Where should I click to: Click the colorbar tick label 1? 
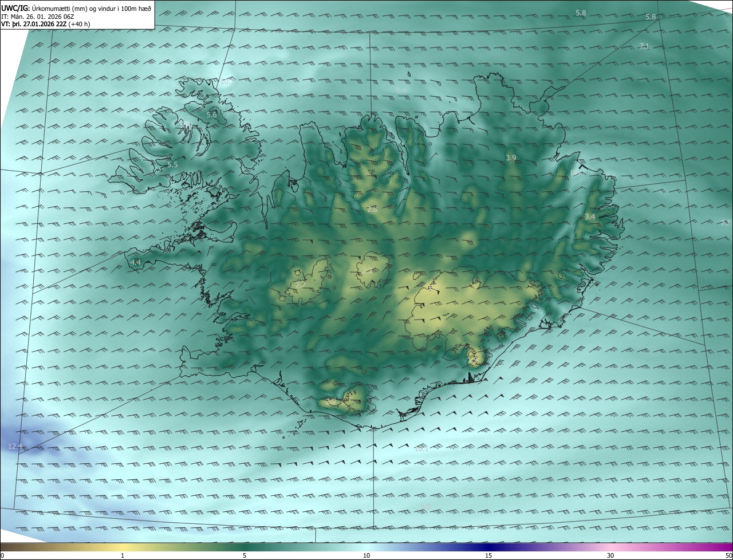(123, 555)
